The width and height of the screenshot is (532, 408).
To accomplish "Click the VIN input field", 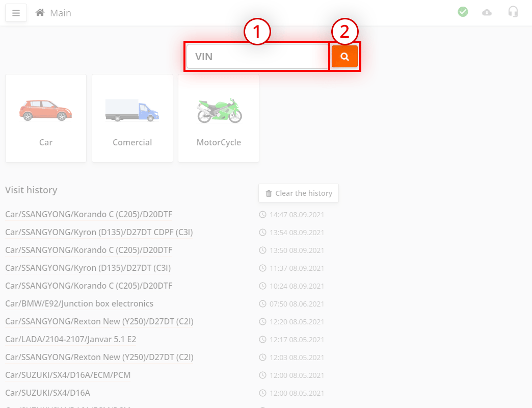I will 257,57.
